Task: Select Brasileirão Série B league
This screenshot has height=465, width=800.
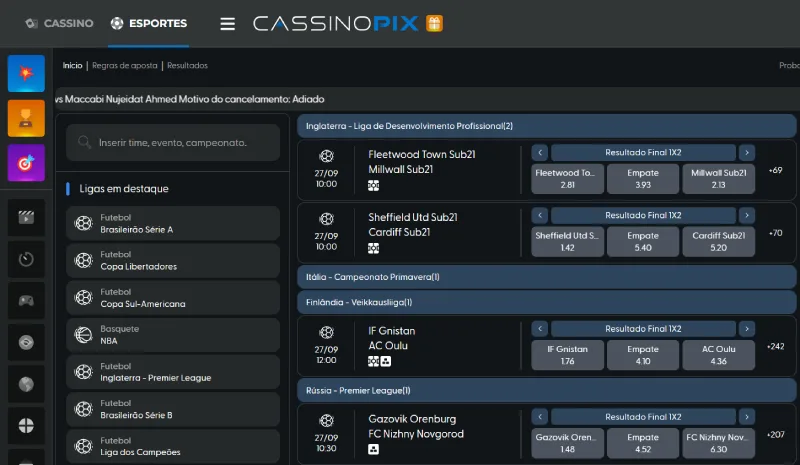Action: [x=173, y=409]
